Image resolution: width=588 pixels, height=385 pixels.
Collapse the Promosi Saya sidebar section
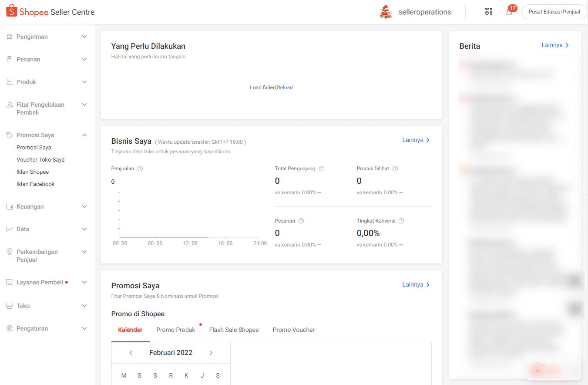[84, 135]
